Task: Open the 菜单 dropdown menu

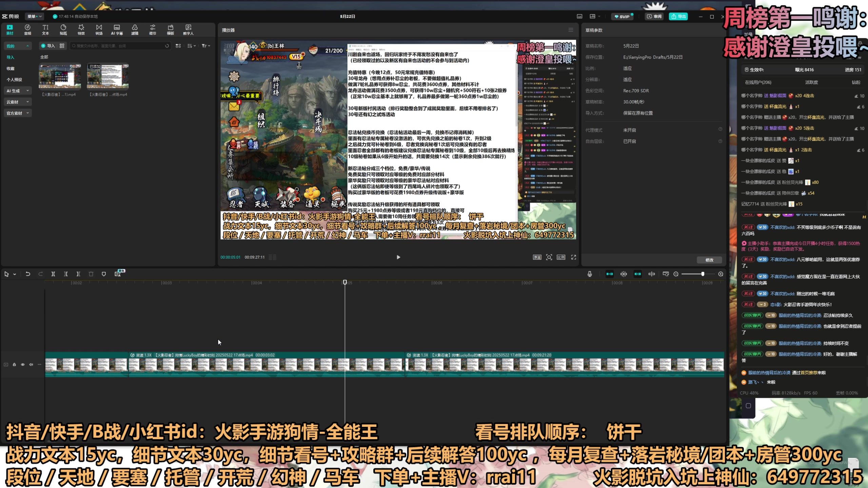Action: [35, 16]
